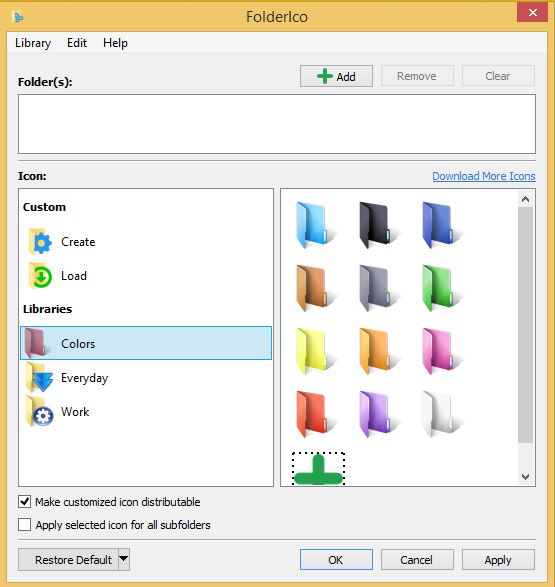Screen dimensions: 555x587
Task: Select the Work library row text
Action: [x=75, y=412]
